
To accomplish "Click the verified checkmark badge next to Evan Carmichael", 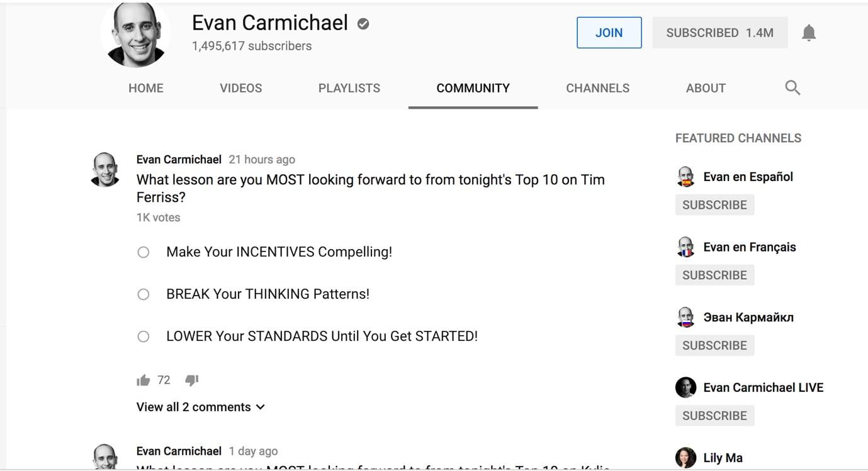I will (x=363, y=24).
